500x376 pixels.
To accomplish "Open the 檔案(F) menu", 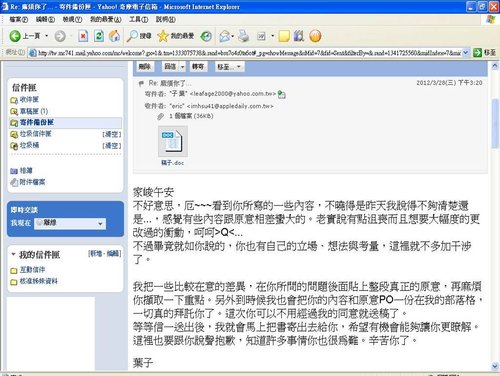I will coord(18,19).
